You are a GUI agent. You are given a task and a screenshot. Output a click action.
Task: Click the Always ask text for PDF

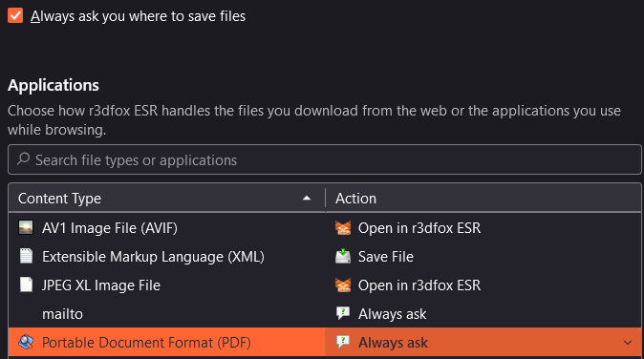[x=393, y=343]
